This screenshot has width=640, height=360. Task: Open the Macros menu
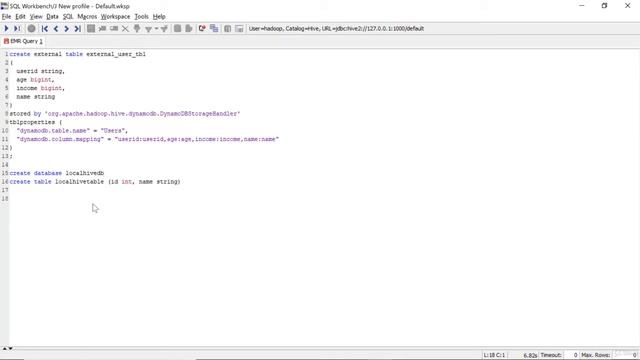87,17
